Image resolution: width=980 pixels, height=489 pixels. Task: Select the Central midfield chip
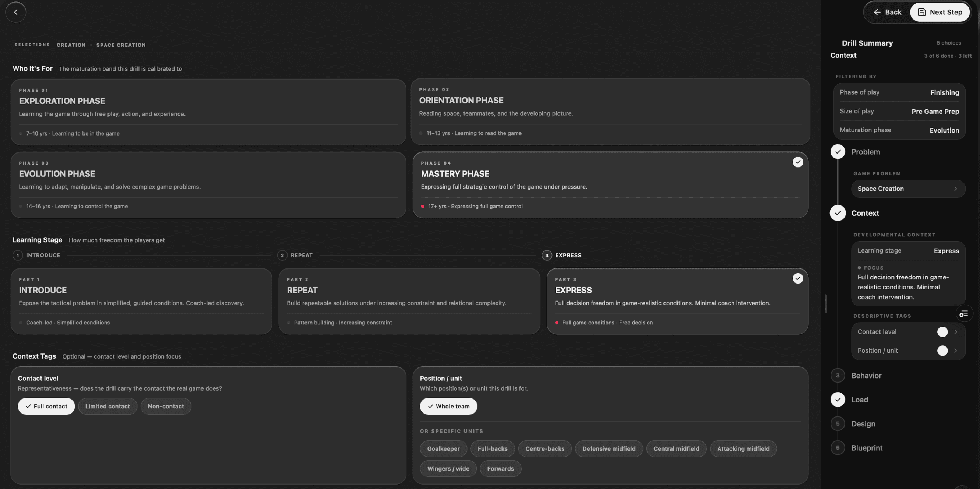(x=676, y=449)
